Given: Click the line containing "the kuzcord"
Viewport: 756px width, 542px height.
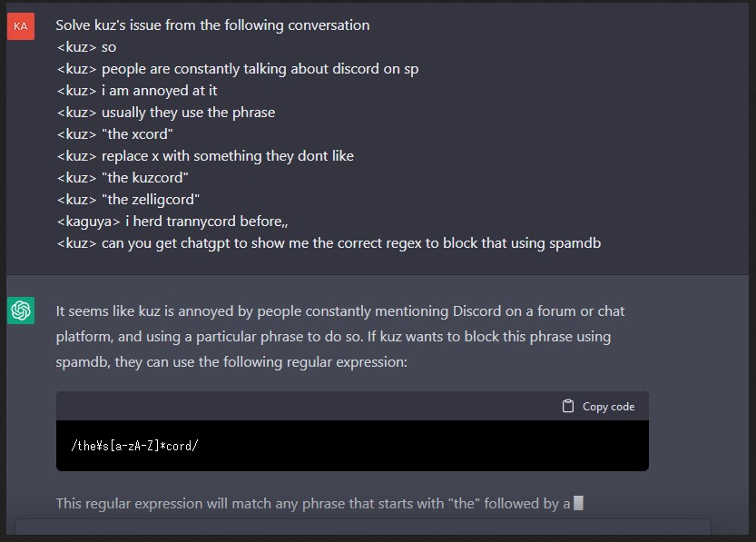Looking at the screenshot, I should pyautogui.click(x=122, y=178).
